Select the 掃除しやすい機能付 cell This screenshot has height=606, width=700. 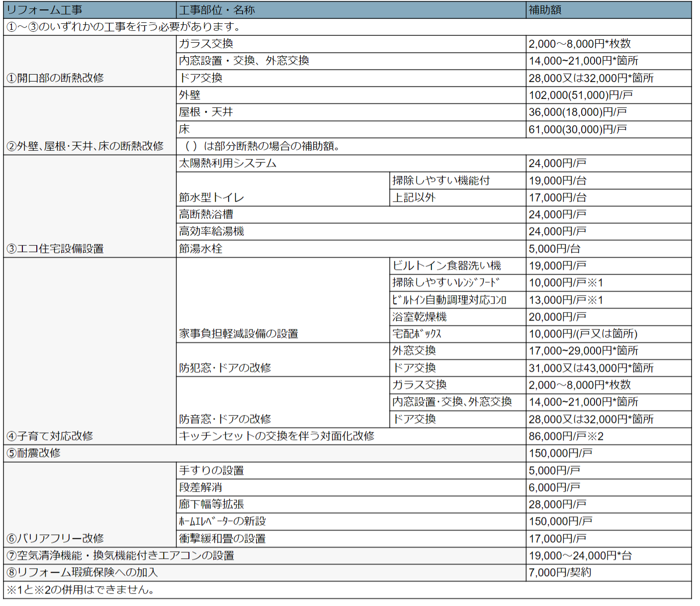[x=457, y=181]
